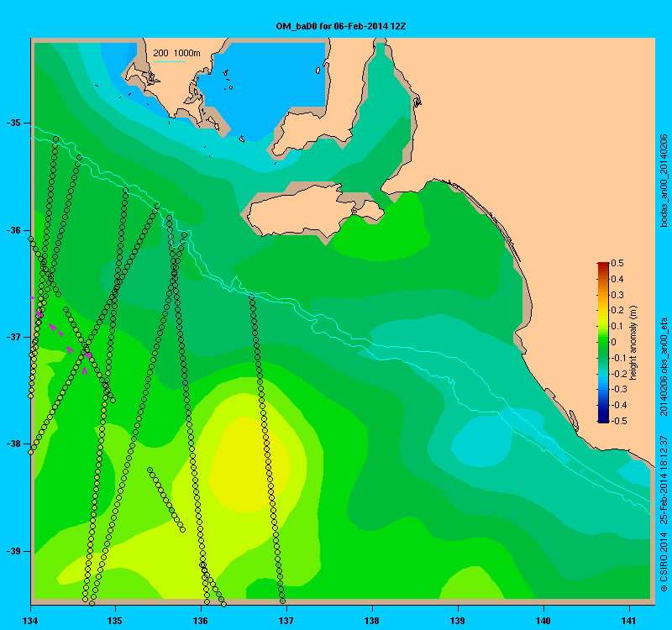Select the -35 latitude axis label
This screenshot has width=672, height=630.
13,123
